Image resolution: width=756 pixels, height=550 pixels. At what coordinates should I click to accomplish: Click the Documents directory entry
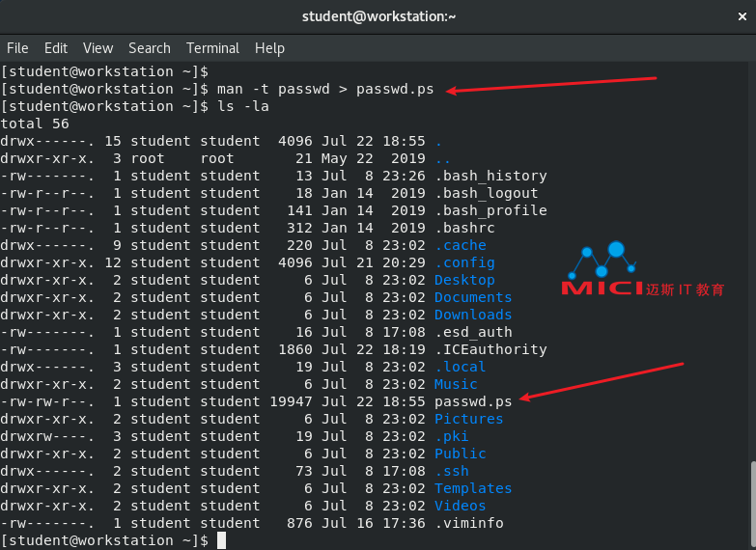tap(472, 297)
